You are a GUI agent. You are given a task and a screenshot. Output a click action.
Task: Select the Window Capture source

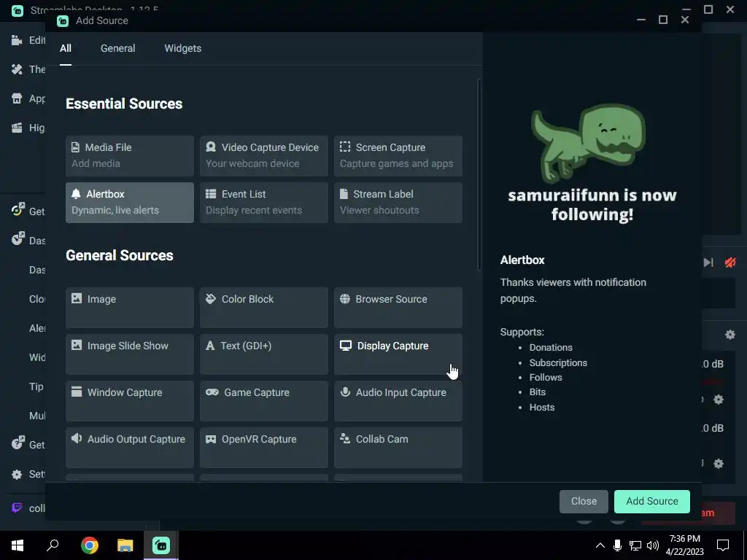pyautogui.click(x=130, y=400)
